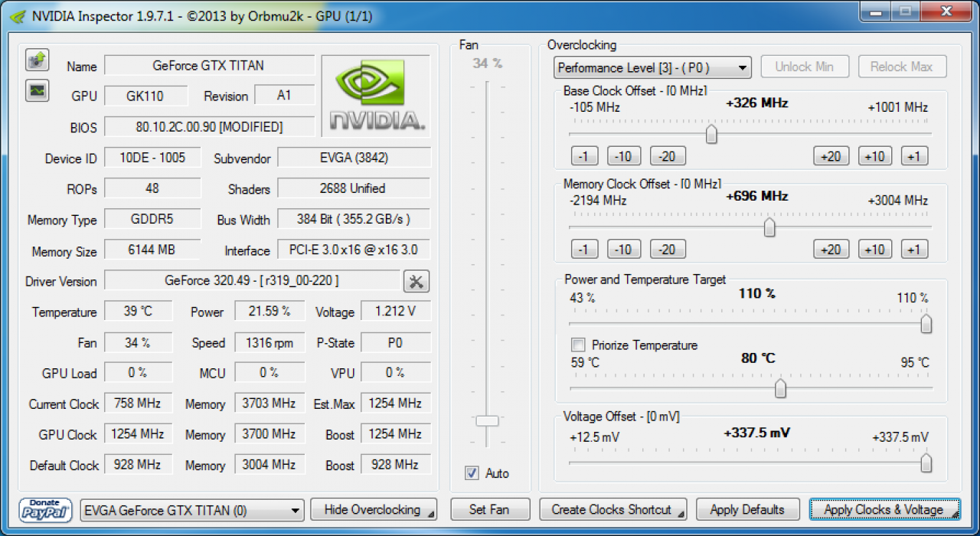Click the Voltage Offset slider thumb
Image resolution: width=980 pixels, height=536 pixels.
tap(926, 463)
